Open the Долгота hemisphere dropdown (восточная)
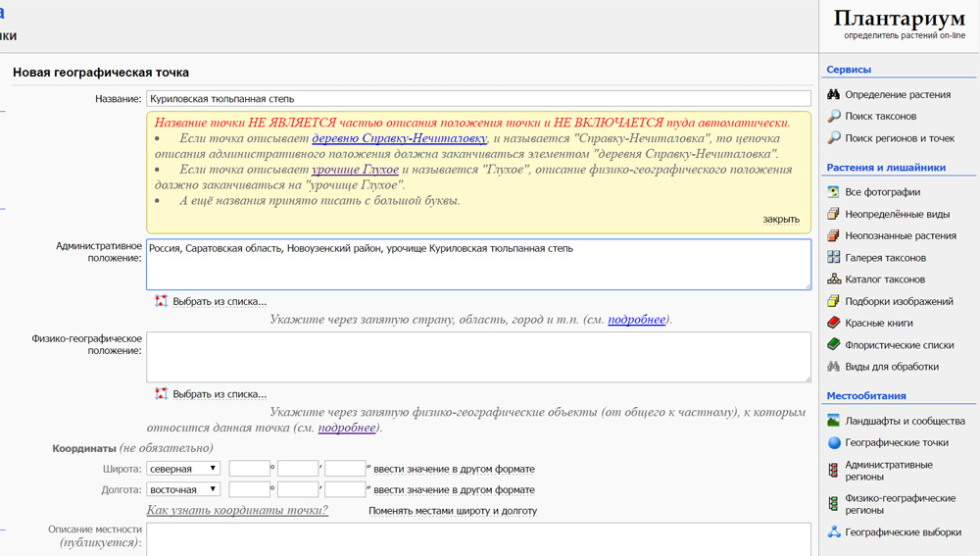This screenshot has width=980, height=556. (183, 489)
